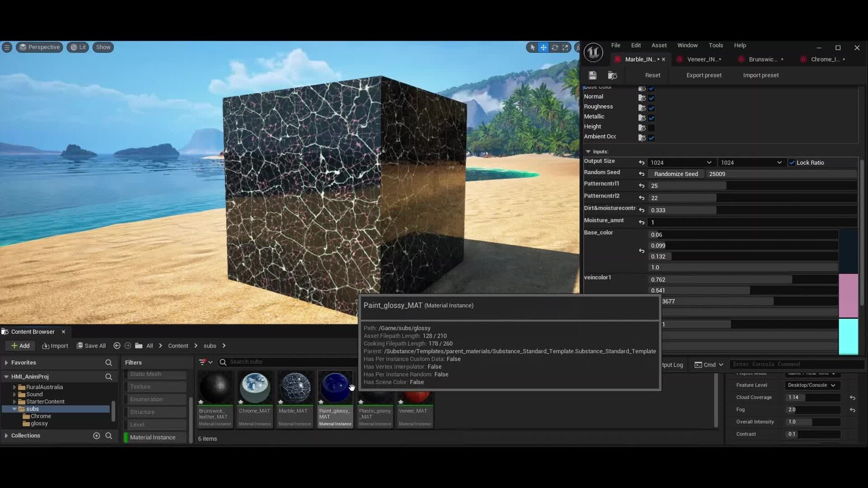This screenshot has height=488, width=868.
Task: Toggle the Roughness output checkbox
Action: (651, 108)
